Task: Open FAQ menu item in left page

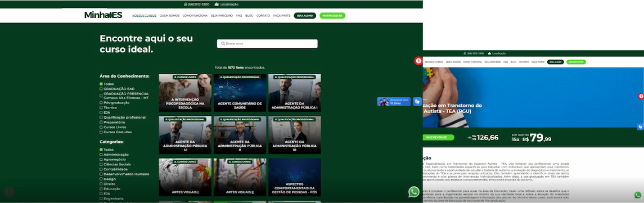Action: (x=239, y=16)
